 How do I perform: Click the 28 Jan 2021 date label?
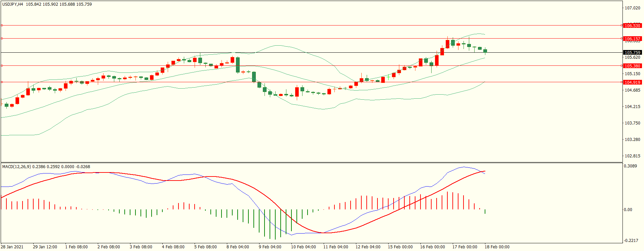click(x=12, y=247)
